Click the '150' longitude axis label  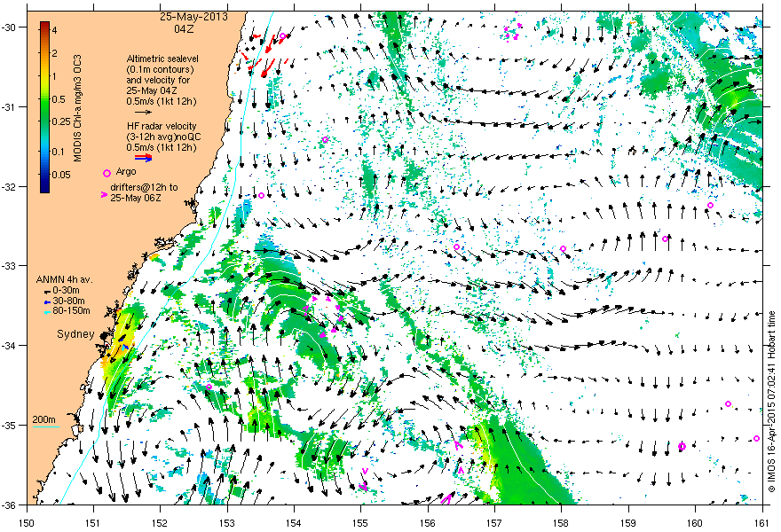tap(27, 523)
